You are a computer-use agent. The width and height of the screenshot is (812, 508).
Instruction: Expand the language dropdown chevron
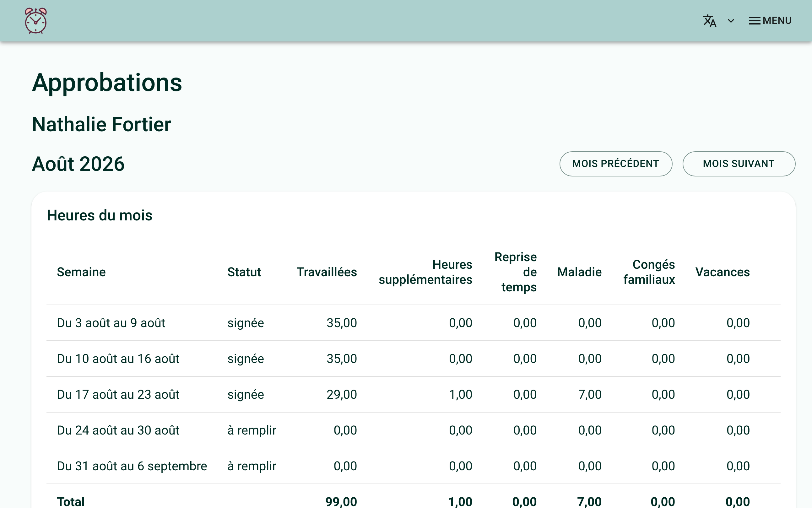coord(731,21)
